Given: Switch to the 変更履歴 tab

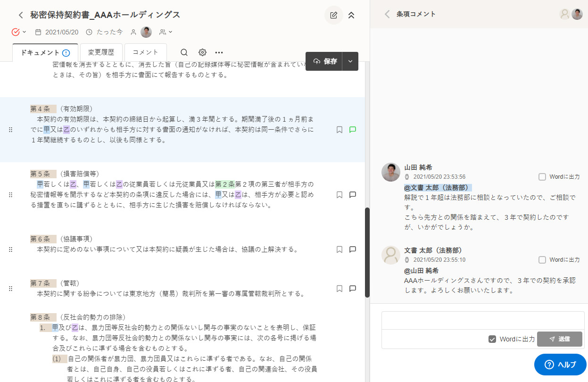Looking at the screenshot, I should click(x=101, y=52).
